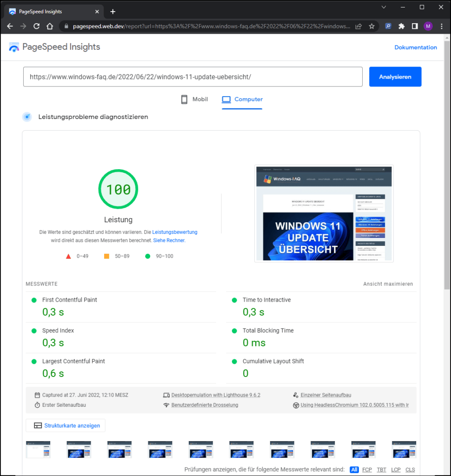Click the icon beside Einzelner Seitenaufbau
Screen dimensions: 451x476
tap(296, 395)
